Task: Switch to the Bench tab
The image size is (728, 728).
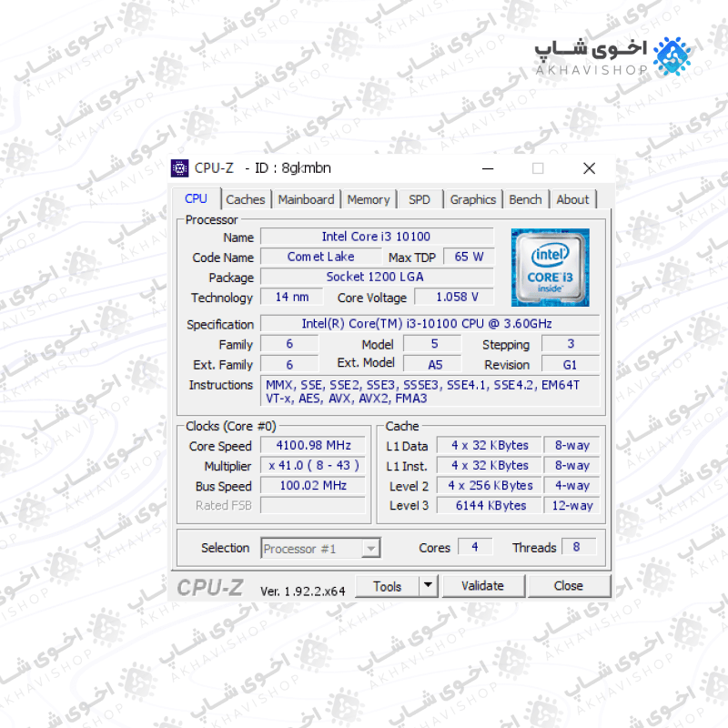Action: click(526, 199)
